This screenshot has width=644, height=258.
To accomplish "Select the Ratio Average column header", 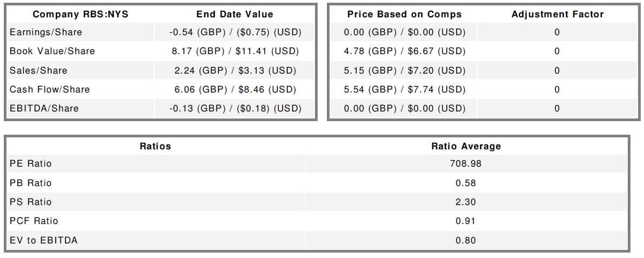I will tap(466, 146).
